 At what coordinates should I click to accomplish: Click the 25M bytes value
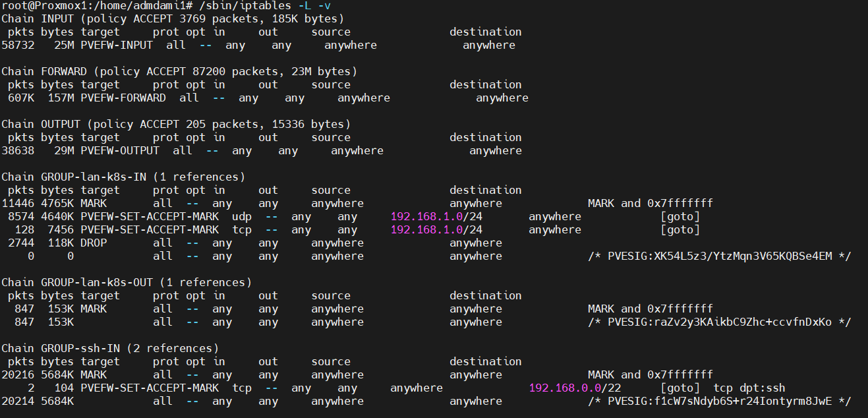64,45
